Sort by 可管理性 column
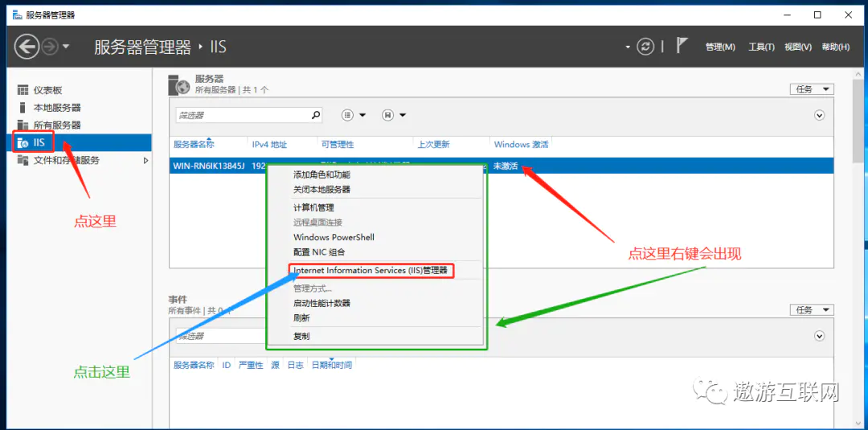This screenshot has height=430, width=868. [x=338, y=145]
